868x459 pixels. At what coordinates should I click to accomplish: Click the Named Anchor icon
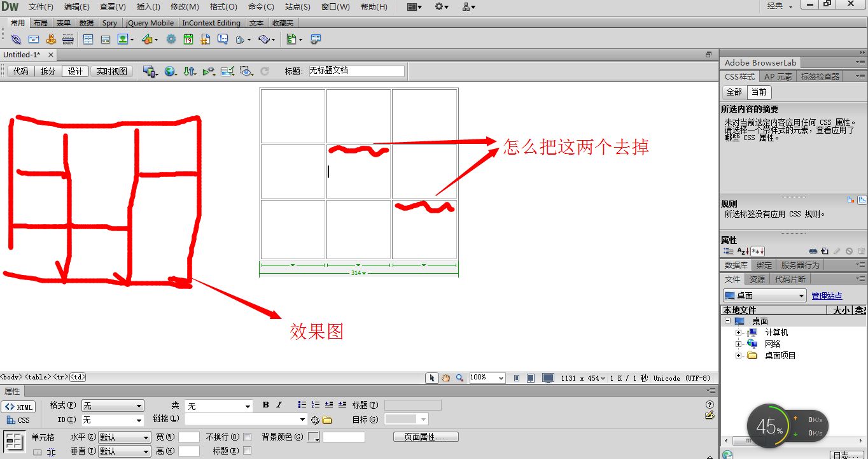(51, 39)
